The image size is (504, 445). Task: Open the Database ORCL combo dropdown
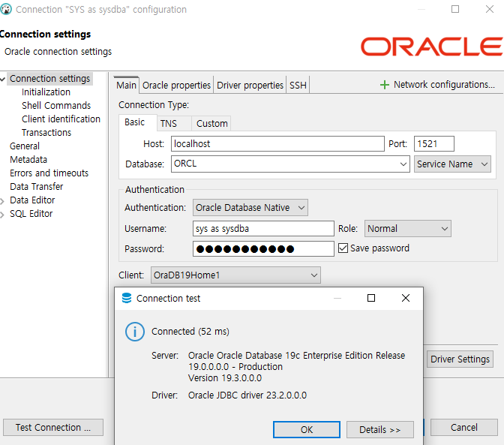403,164
